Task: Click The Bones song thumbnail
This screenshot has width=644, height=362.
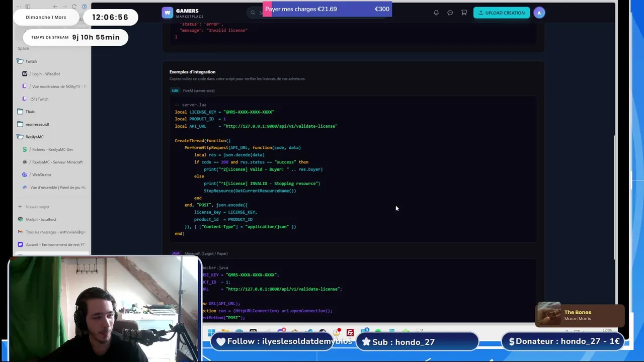Action: click(x=548, y=314)
